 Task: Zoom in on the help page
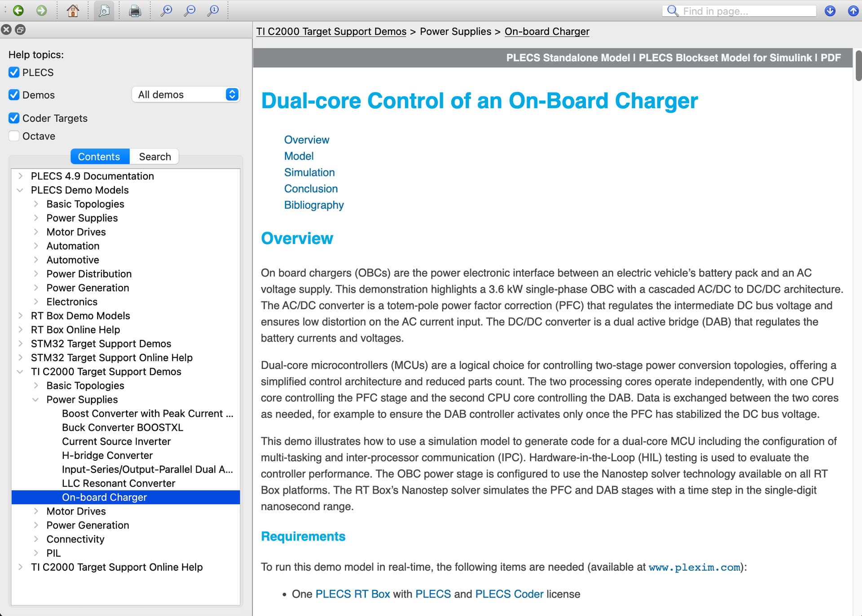pos(167,10)
